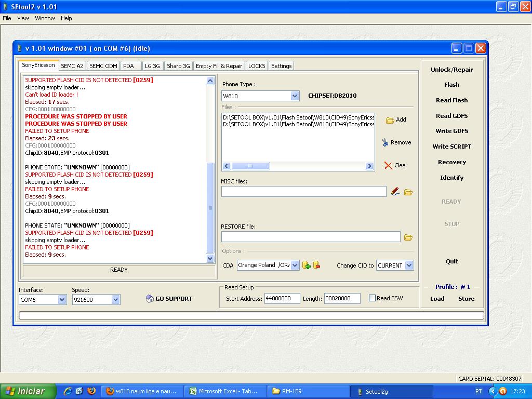This screenshot has width=532, height=399.
Task: Click the Recovery button
Action: coord(451,162)
